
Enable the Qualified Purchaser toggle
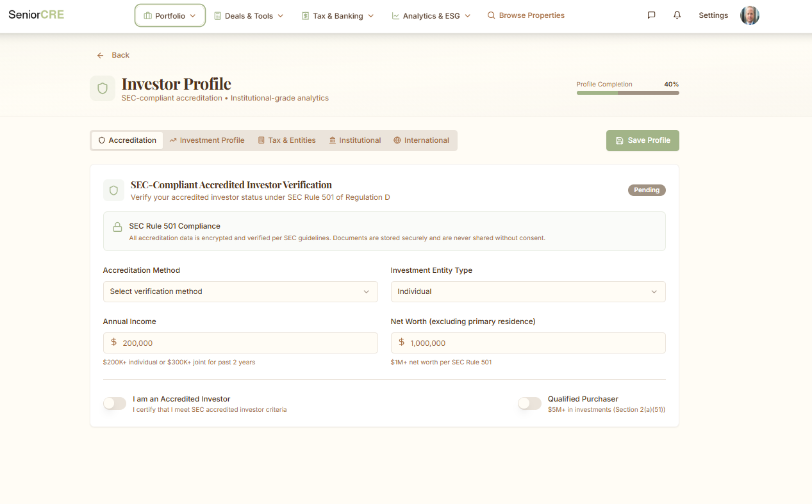pyautogui.click(x=530, y=403)
